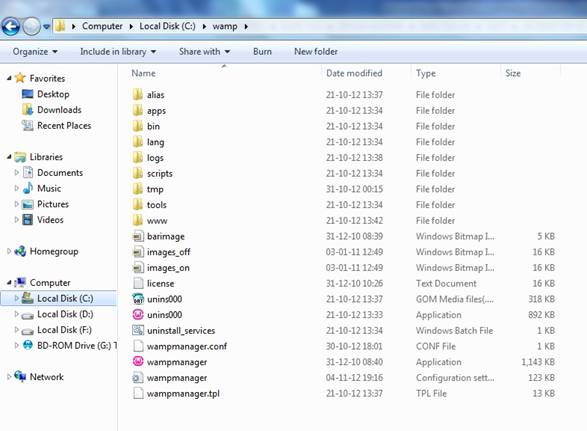Sort by the Type column header
The height and width of the screenshot is (431, 587).
(x=426, y=73)
